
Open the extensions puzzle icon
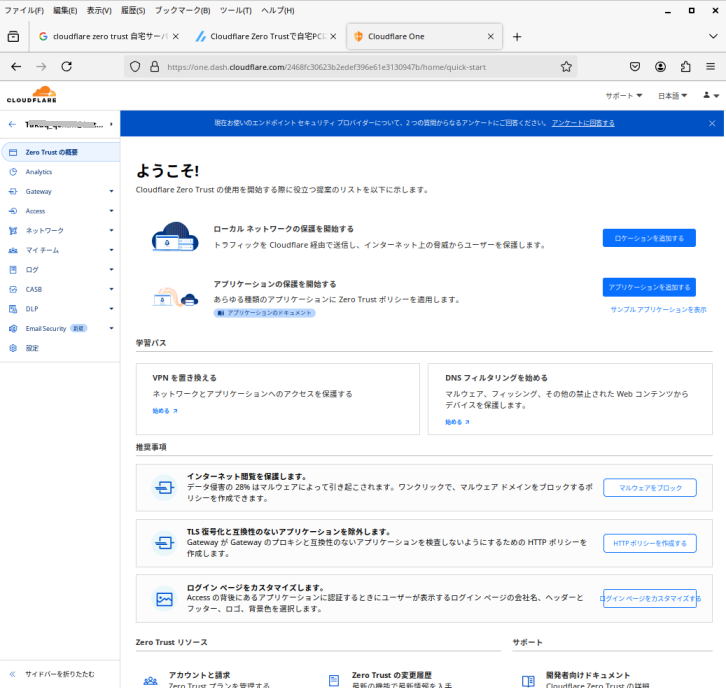pyautogui.click(x=685, y=67)
